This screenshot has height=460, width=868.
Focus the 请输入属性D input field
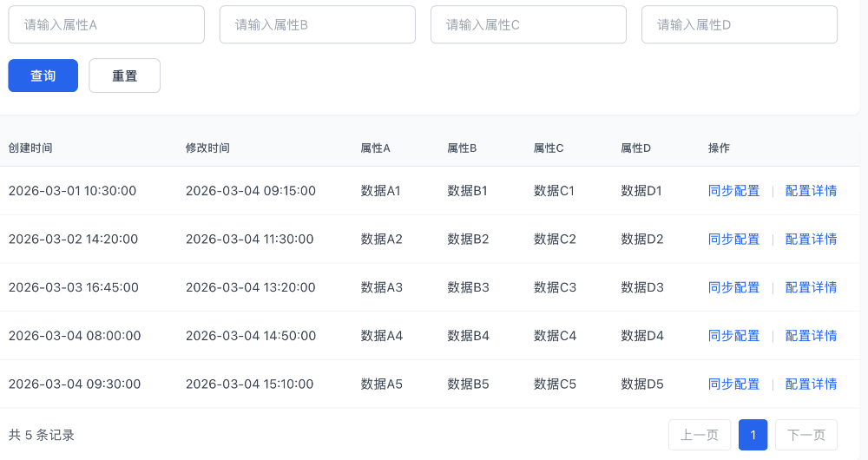[740, 24]
